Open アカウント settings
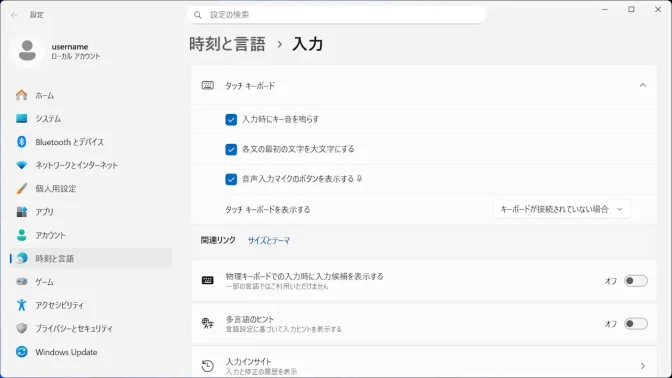The width and height of the screenshot is (672, 378). (91, 235)
